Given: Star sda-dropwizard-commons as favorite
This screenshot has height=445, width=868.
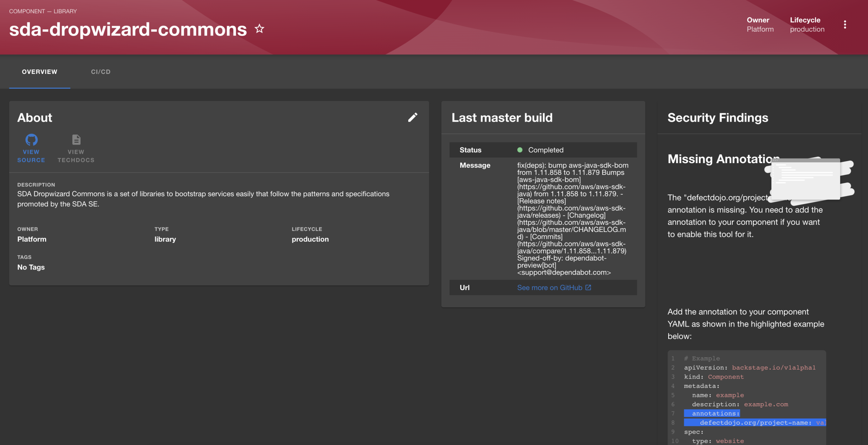Looking at the screenshot, I should tap(259, 29).
